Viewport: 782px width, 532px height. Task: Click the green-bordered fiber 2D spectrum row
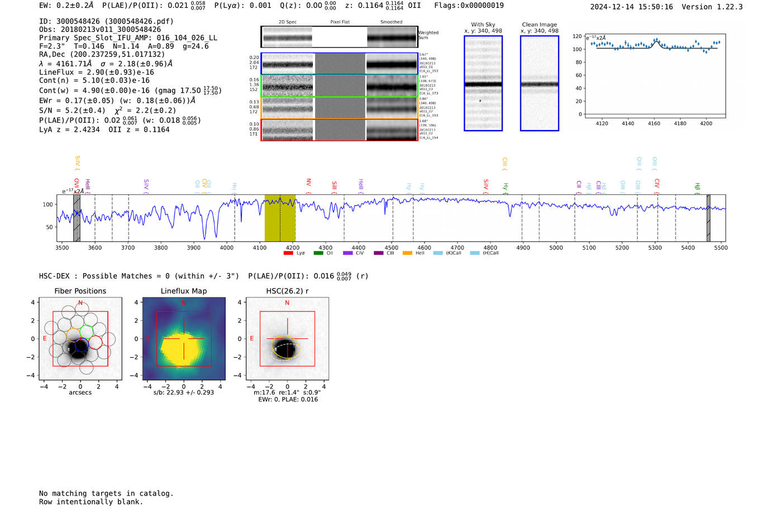(339, 86)
